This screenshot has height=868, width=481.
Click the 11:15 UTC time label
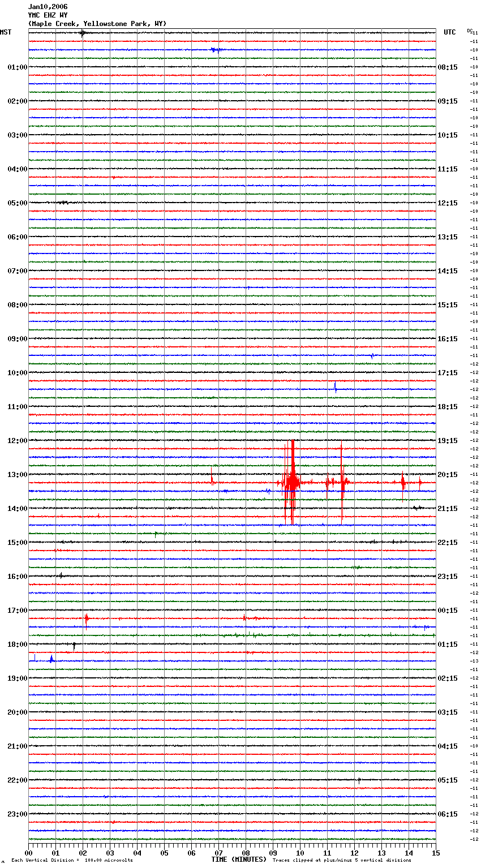pos(448,169)
